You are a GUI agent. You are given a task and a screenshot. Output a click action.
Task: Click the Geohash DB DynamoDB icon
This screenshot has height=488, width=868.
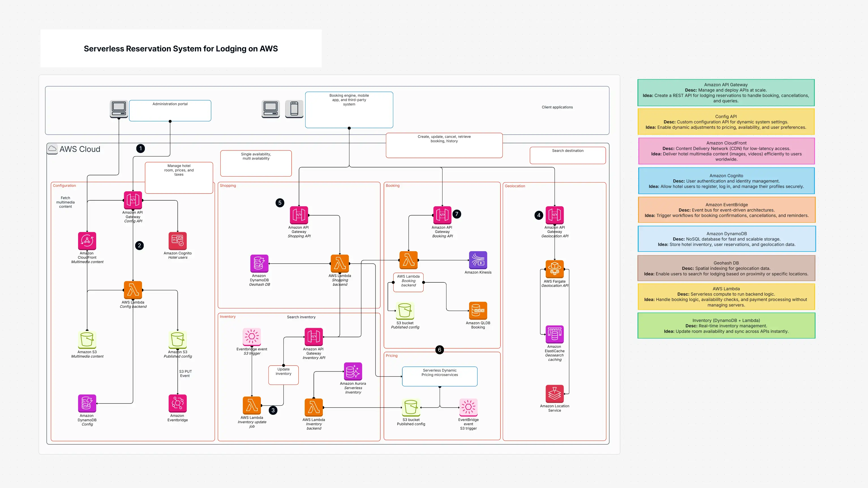(x=259, y=264)
